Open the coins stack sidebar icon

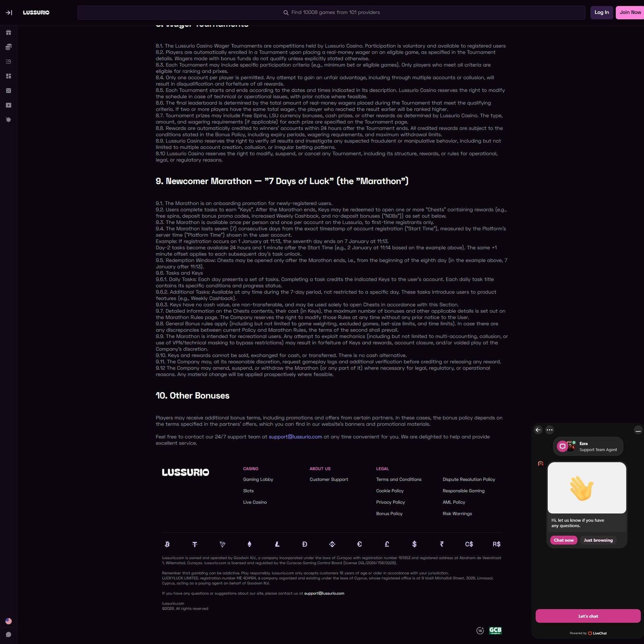tap(8, 47)
